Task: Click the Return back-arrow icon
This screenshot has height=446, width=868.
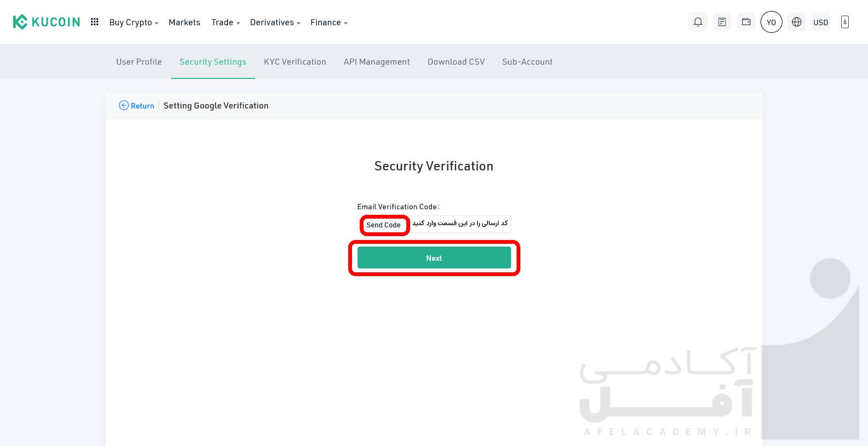Action: click(124, 105)
